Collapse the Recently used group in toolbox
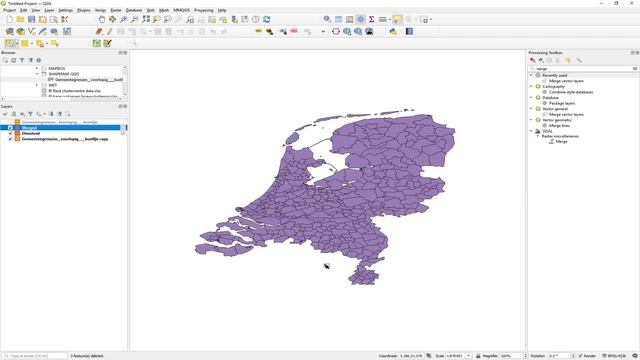The height and width of the screenshot is (360, 640). point(531,76)
